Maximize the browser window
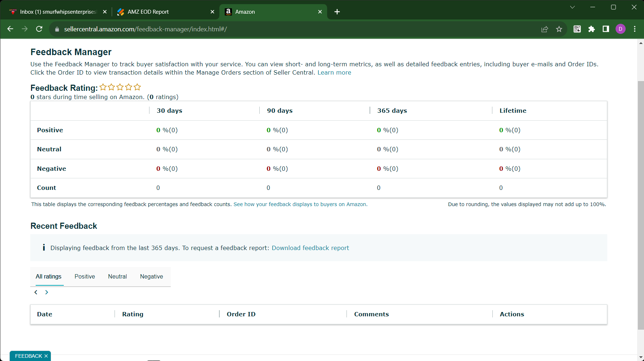644x361 pixels. [613, 7]
